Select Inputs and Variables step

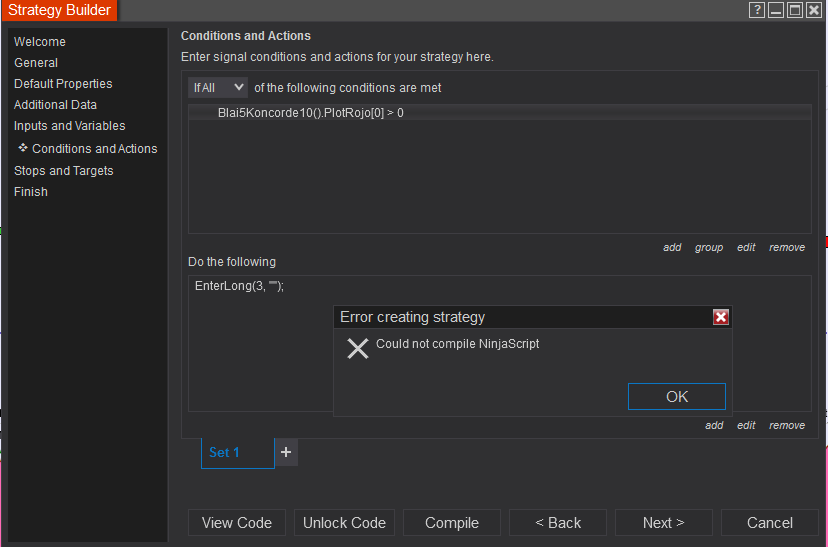70,126
